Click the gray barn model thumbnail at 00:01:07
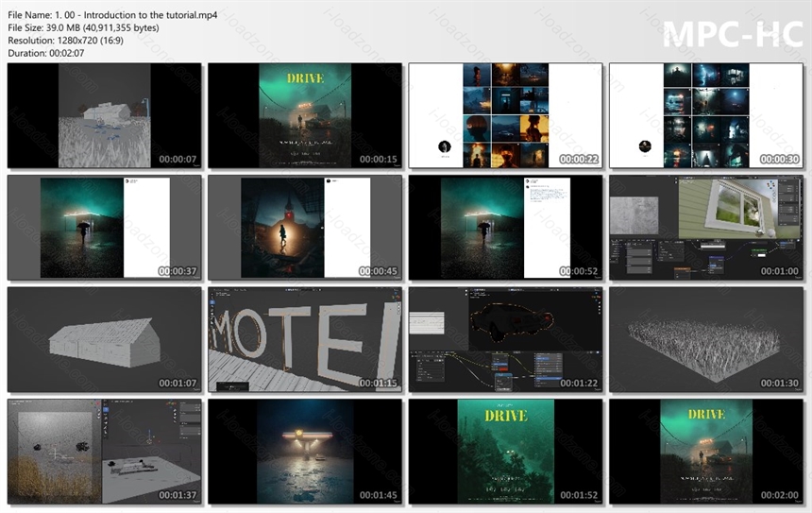The width and height of the screenshot is (812, 513). [105, 339]
